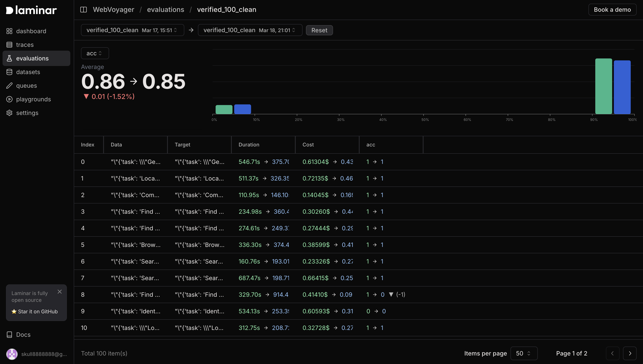643x364 pixels.
Task: Open the acc metric selector
Action: point(95,53)
